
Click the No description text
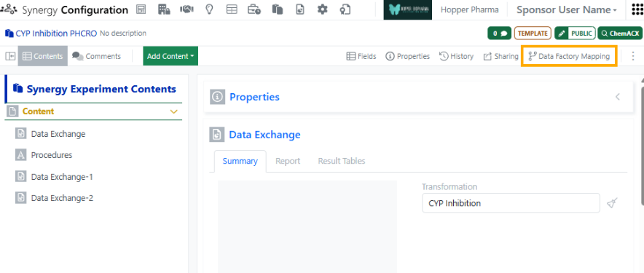click(123, 33)
